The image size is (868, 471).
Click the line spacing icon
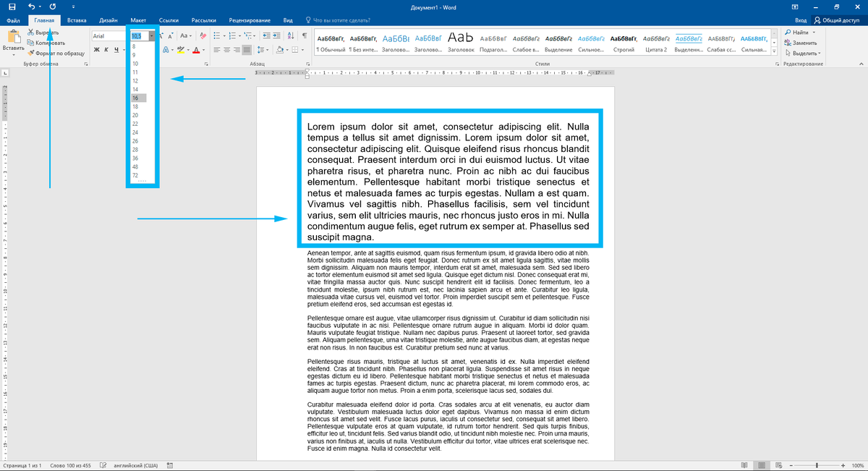pyautogui.click(x=260, y=50)
